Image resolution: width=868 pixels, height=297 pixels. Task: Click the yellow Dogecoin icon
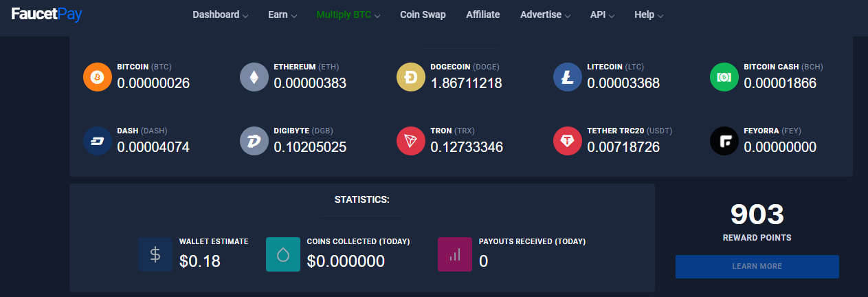pyautogui.click(x=410, y=77)
